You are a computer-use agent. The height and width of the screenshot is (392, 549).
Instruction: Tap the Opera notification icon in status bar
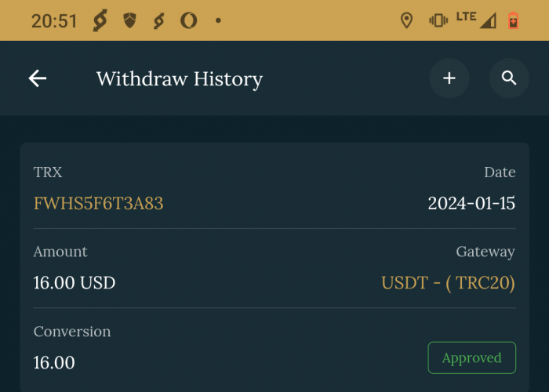pyautogui.click(x=188, y=21)
